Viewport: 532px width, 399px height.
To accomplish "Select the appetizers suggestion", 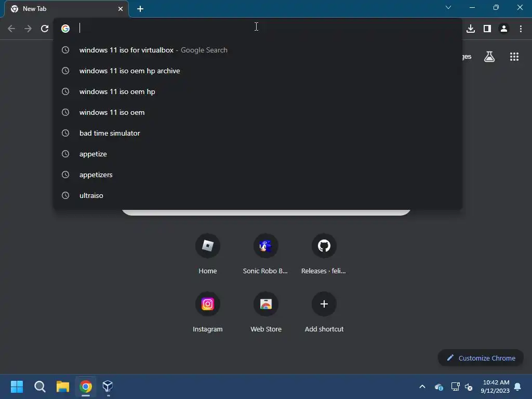I will (x=258, y=175).
